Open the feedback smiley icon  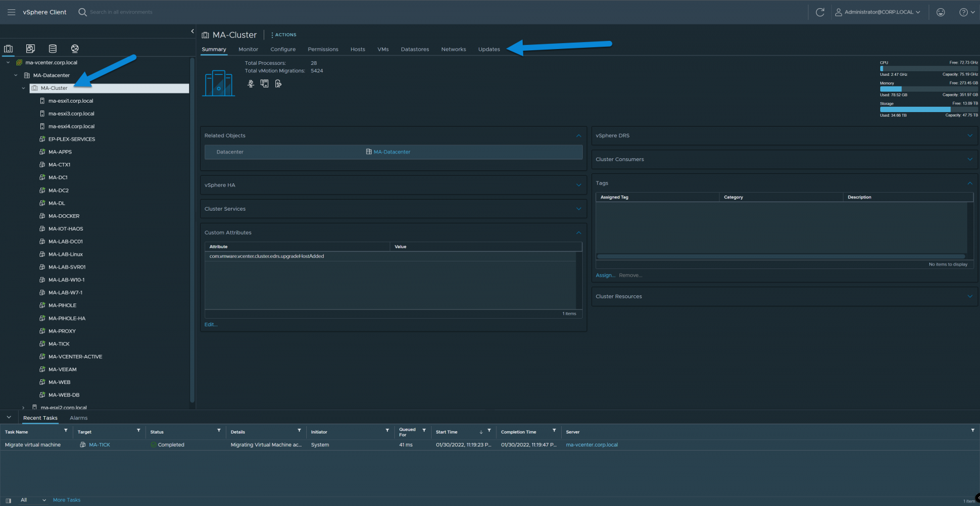pos(940,12)
